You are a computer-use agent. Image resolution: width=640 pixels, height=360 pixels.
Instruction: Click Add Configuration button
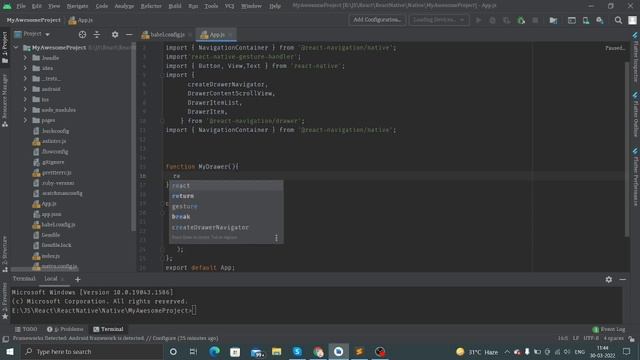(377, 20)
